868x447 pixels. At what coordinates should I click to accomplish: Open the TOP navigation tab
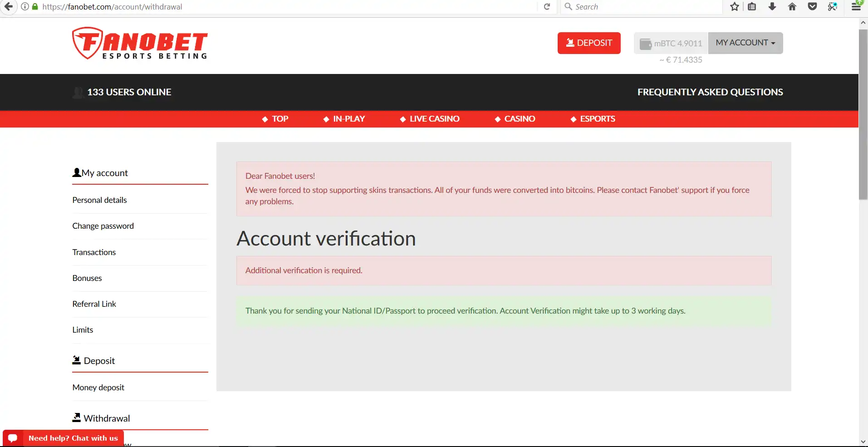pos(275,119)
